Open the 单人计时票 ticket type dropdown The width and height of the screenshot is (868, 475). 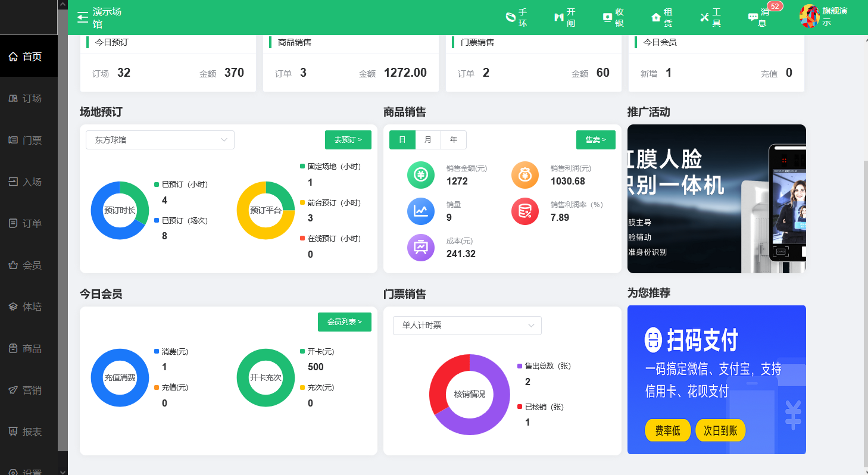467,326
